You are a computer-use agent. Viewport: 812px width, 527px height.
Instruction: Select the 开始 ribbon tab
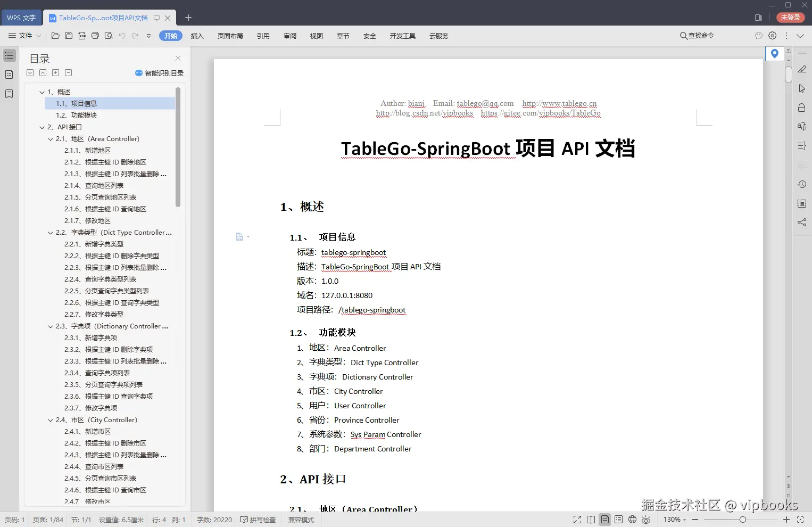coord(171,36)
